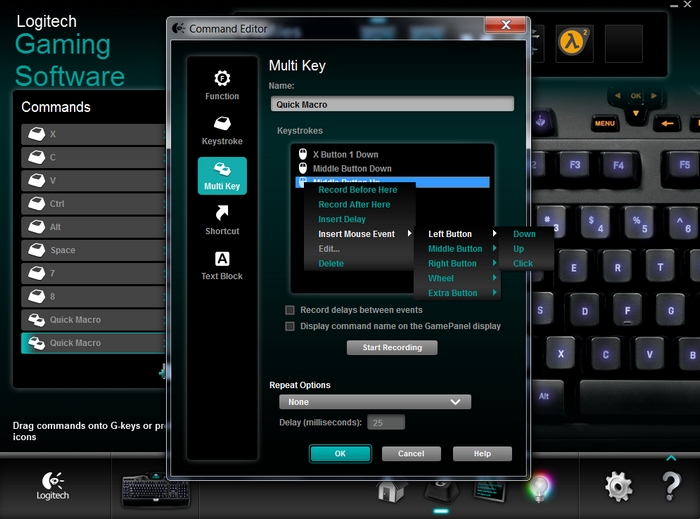
Task: Select the first Quick Macro command
Action: click(93, 320)
